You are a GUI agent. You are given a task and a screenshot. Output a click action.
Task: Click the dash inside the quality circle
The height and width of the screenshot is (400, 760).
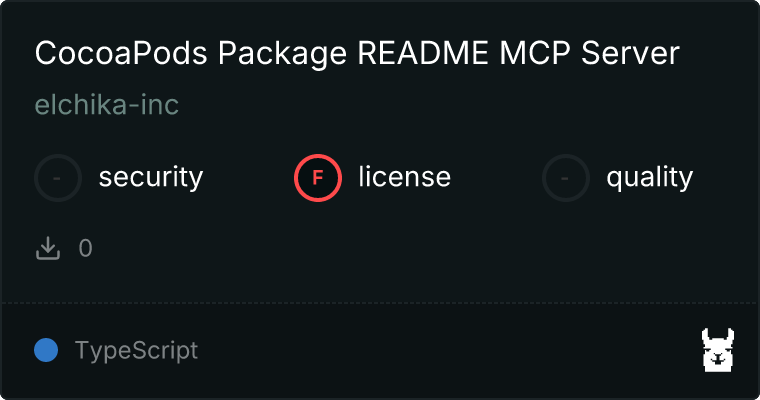pyautogui.click(x=565, y=178)
